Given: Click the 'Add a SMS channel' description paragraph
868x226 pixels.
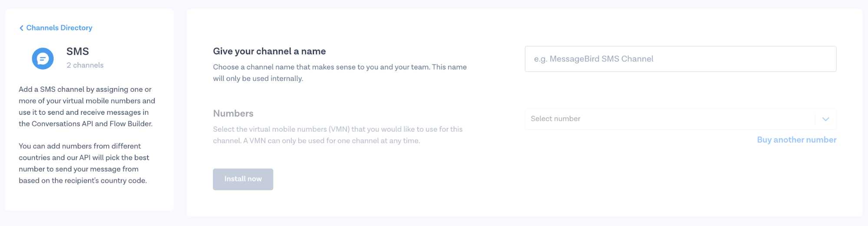Looking at the screenshot, I should [x=87, y=106].
